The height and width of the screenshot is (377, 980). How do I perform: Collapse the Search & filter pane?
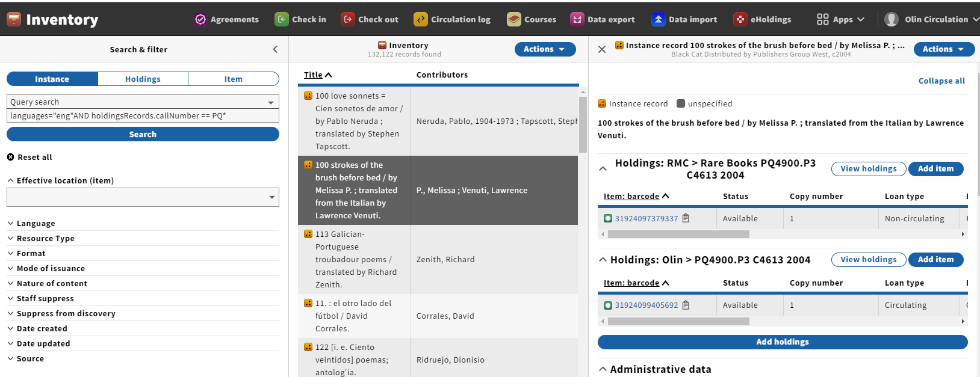tap(275, 49)
